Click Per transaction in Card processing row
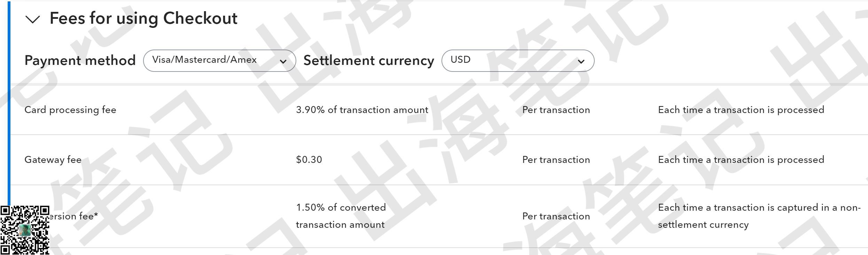The height and width of the screenshot is (255, 868). (556, 110)
